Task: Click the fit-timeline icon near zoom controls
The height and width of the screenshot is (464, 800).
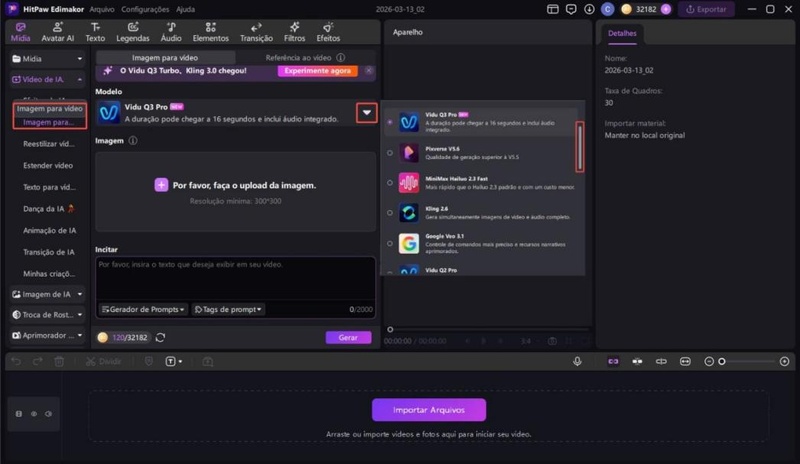Action: 685,361
